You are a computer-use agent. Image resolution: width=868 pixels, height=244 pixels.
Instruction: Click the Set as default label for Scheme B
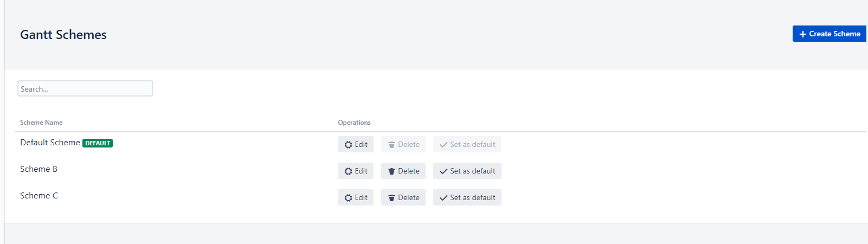coord(472,171)
